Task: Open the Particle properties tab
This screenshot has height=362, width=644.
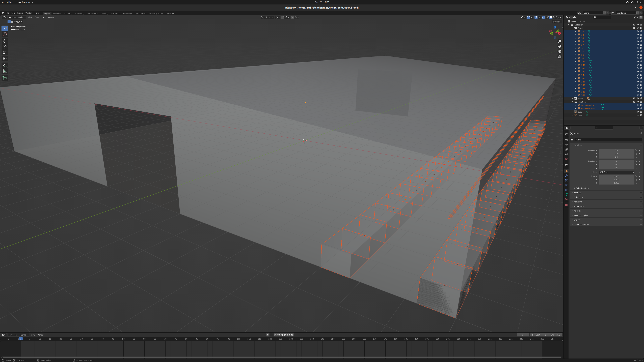Action: click(566, 180)
